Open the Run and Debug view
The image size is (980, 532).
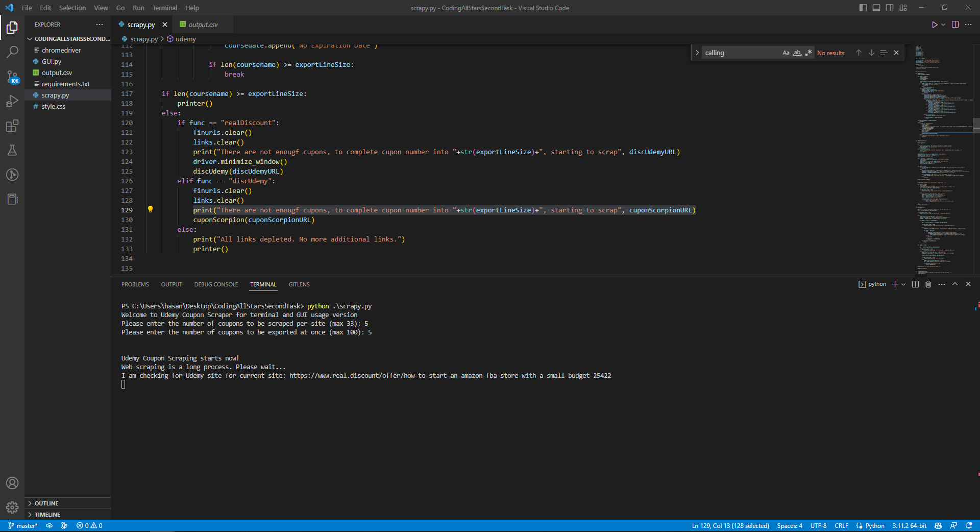pos(12,101)
